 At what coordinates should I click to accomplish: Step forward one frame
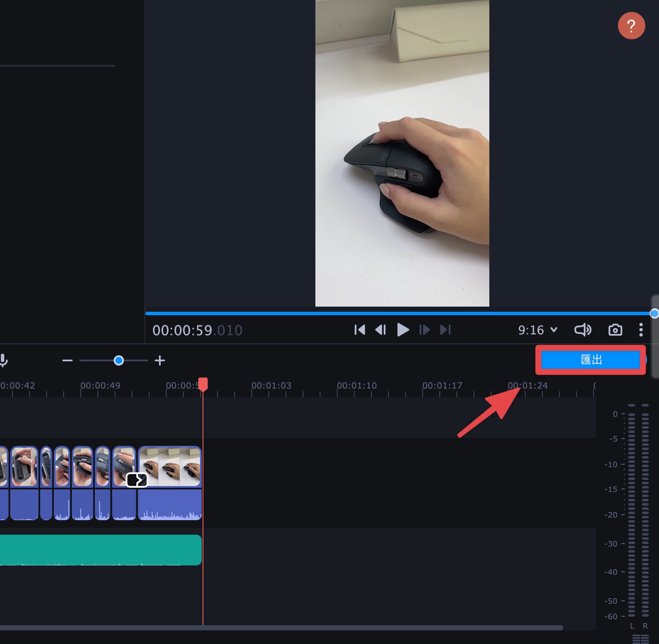click(424, 330)
